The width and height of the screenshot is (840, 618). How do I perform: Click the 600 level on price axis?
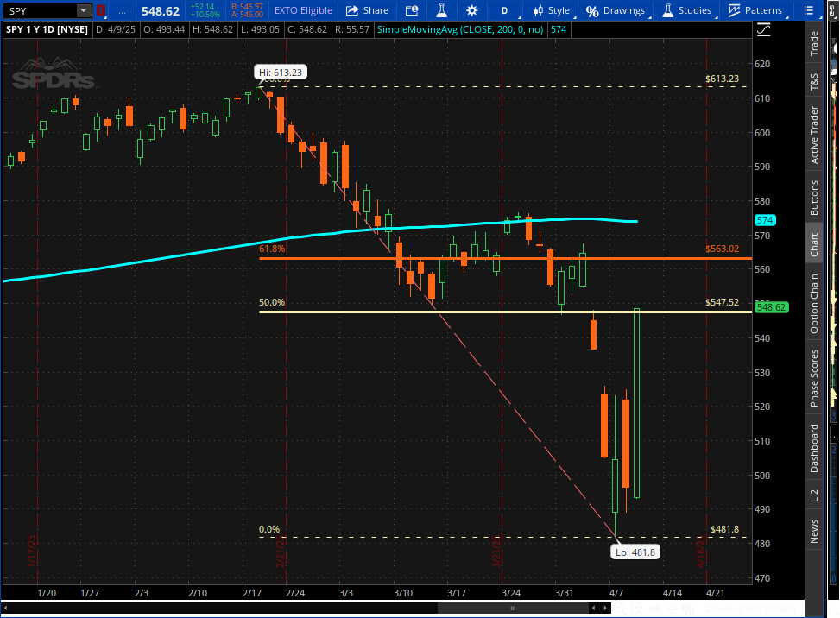[761, 133]
